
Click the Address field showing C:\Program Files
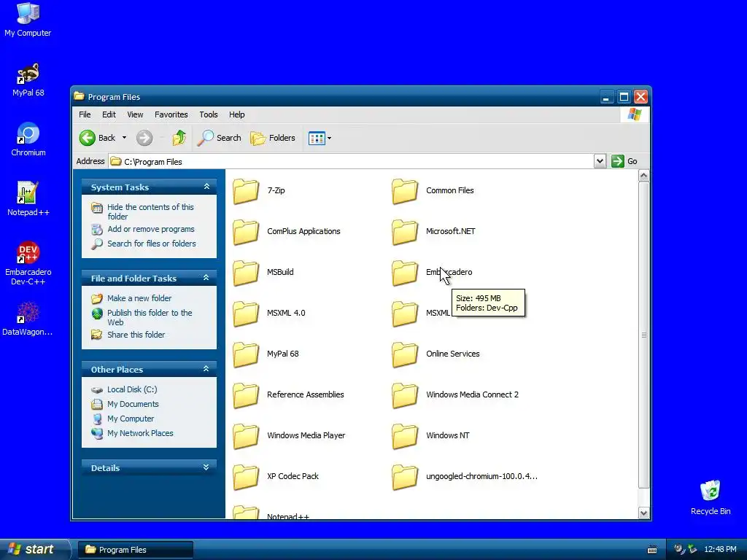pos(351,161)
